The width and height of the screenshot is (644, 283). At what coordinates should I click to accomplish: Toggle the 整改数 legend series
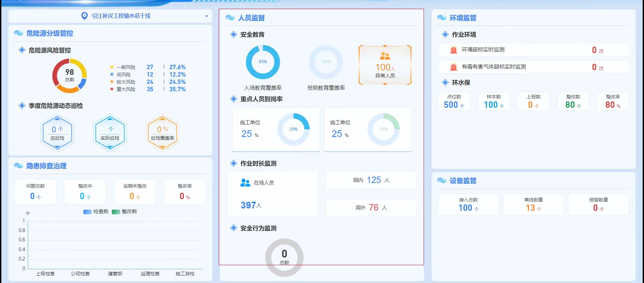click(124, 211)
